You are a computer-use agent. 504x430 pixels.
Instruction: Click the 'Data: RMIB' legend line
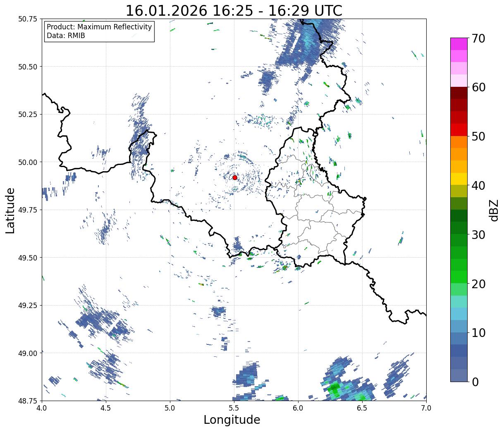click(x=66, y=36)
